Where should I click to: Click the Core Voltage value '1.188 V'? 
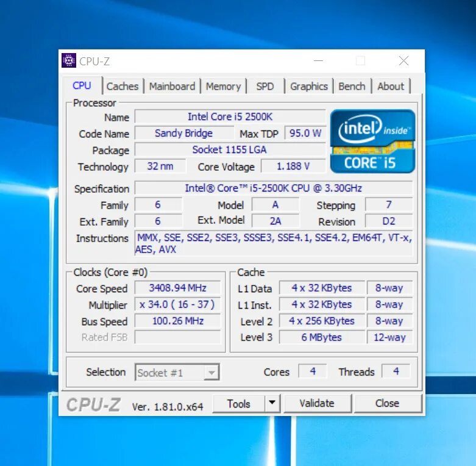click(293, 166)
